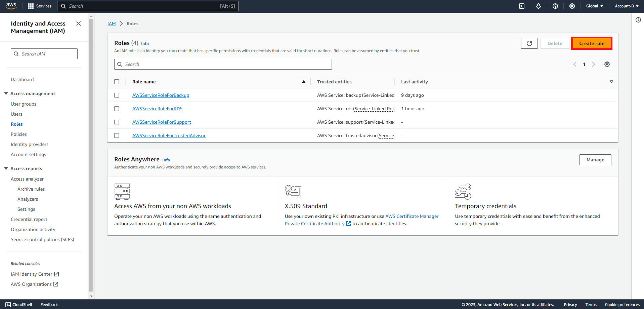Image resolution: width=644 pixels, height=309 pixels.
Task: Collapse the Access management section
Action: coord(6,93)
